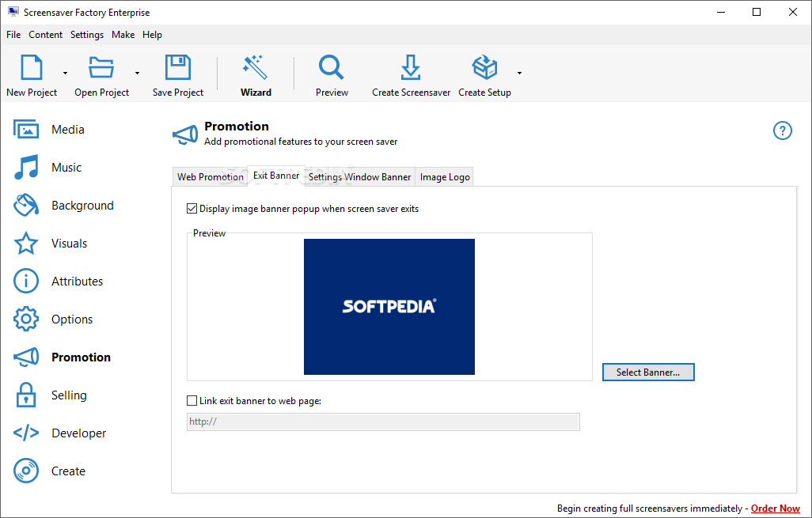
Task: Open the File menu
Action: point(13,35)
